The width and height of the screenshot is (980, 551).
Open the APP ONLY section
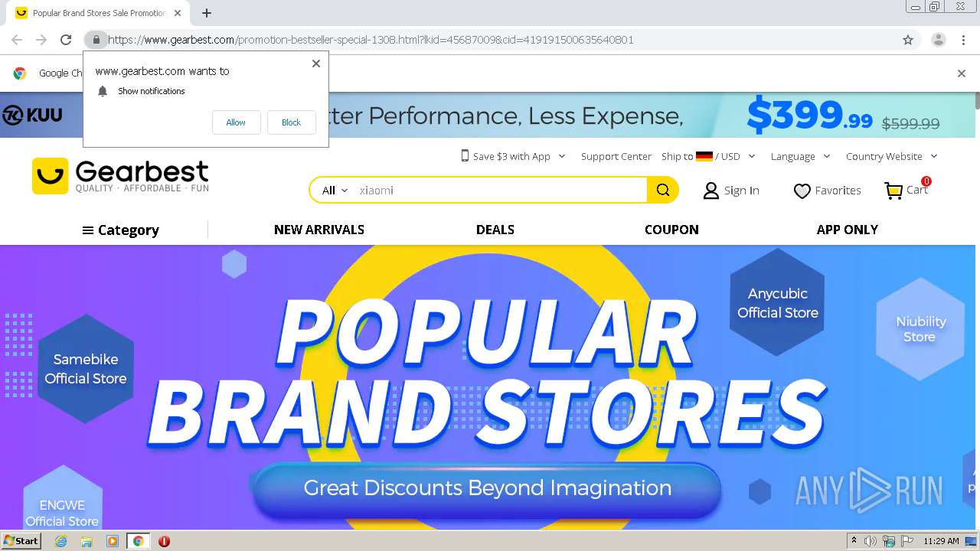(847, 230)
